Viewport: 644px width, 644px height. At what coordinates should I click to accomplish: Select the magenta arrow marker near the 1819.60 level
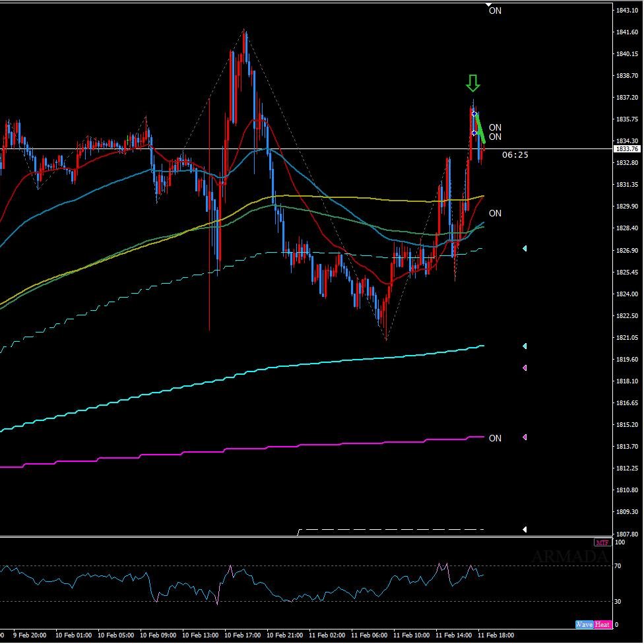click(525, 368)
